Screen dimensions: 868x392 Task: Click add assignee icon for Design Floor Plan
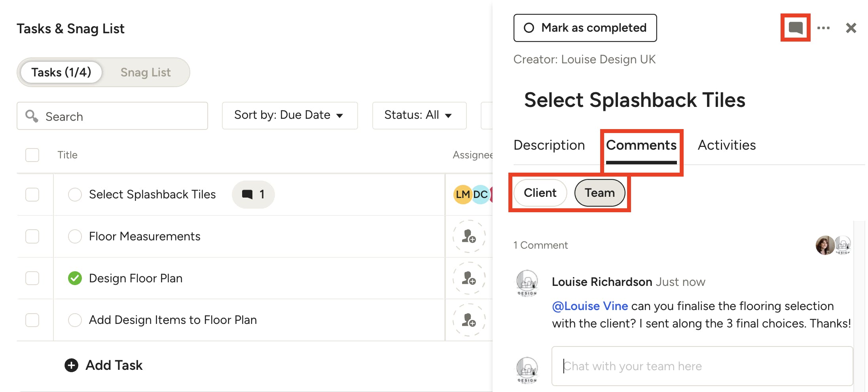(x=469, y=278)
